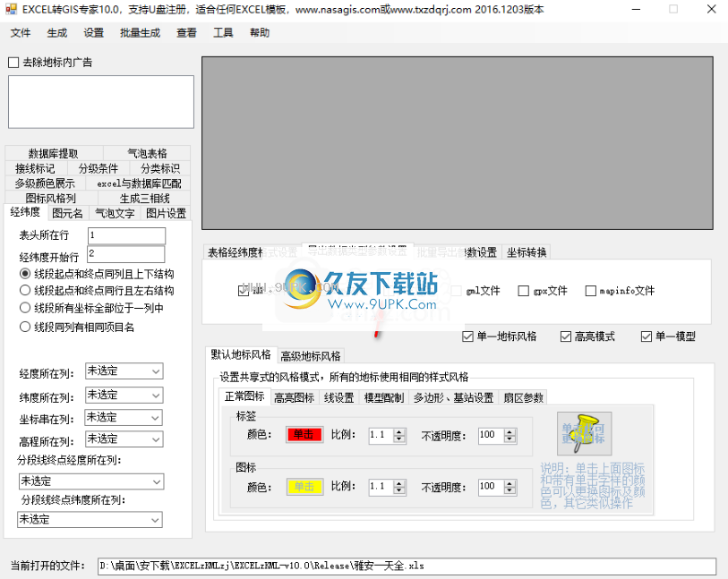Select 线段起点和终点同列且上下结构 radio option
728x579 pixels.
[x=25, y=274]
